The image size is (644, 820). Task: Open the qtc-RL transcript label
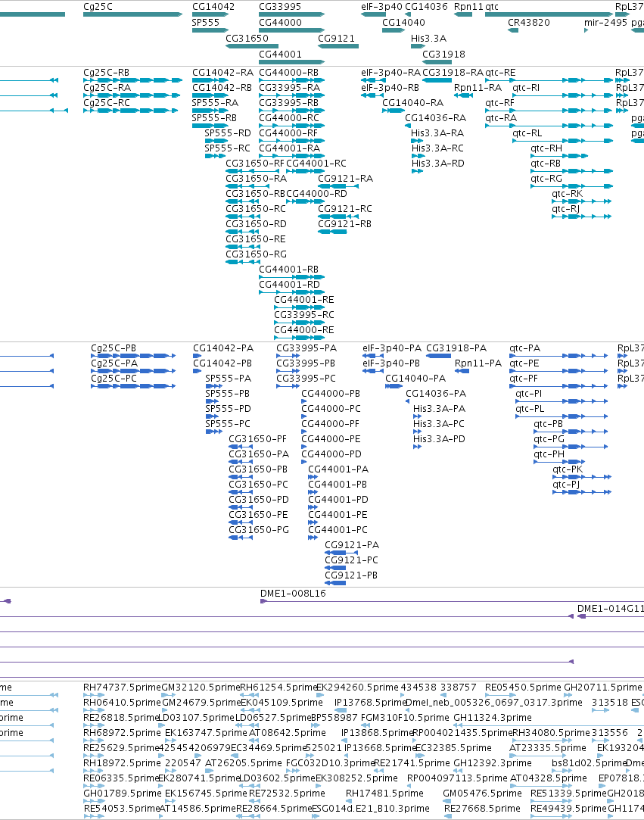point(527,133)
